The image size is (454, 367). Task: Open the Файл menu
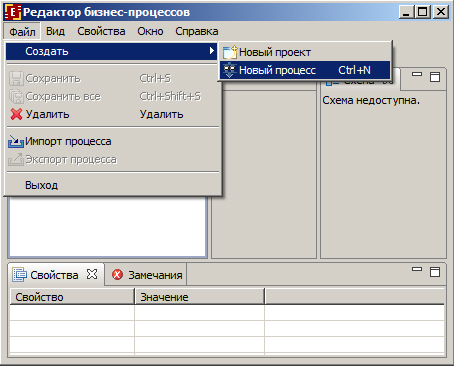click(22, 32)
